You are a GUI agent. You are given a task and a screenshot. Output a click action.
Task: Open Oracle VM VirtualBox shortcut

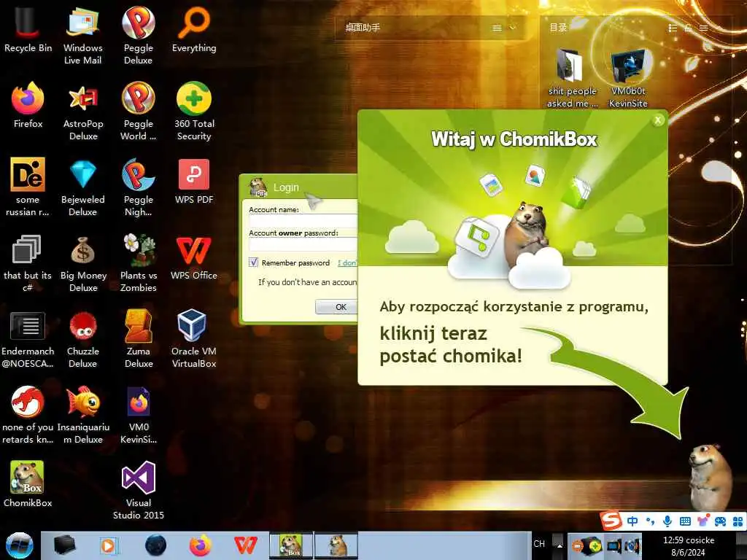pyautogui.click(x=194, y=338)
